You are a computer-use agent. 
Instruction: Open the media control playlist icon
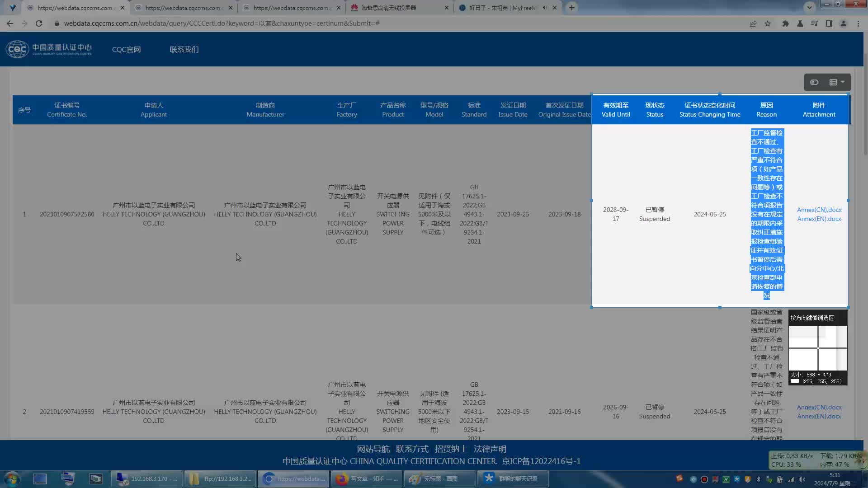click(814, 23)
